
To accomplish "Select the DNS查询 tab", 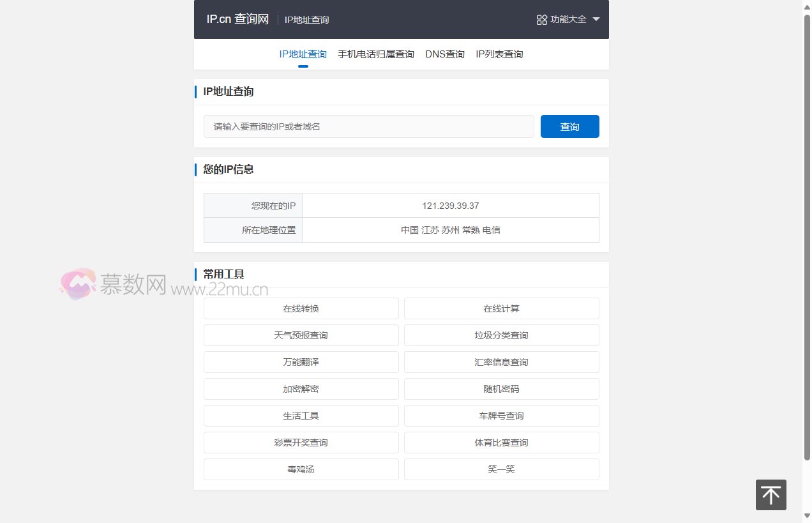I will tap(445, 54).
